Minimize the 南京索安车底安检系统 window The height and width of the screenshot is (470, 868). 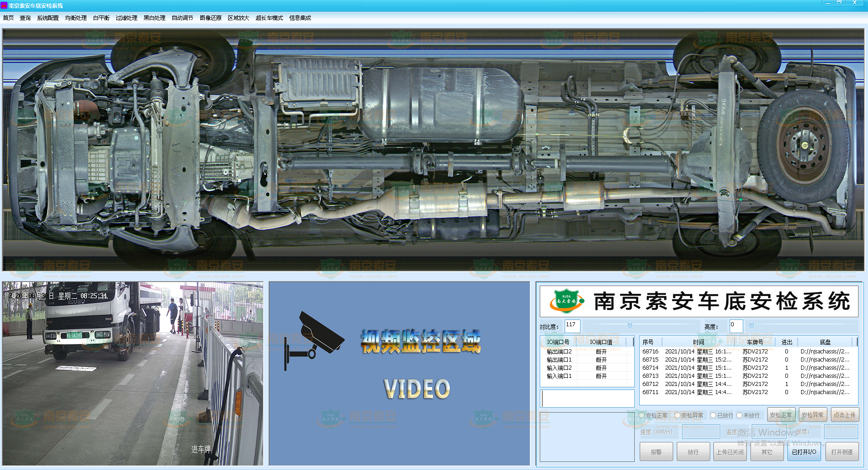828,3
